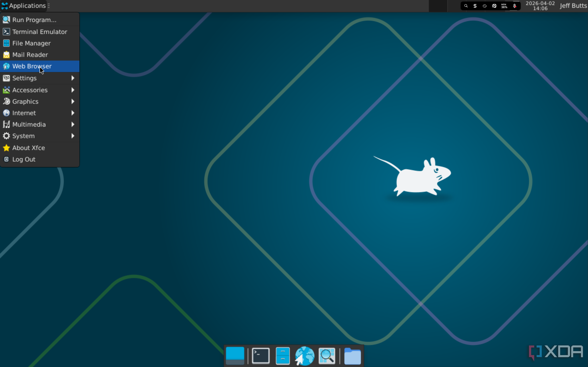The height and width of the screenshot is (367, 588).
Task: Click the MEM 36% memory indicator
Action: click(x=504, y=6)
